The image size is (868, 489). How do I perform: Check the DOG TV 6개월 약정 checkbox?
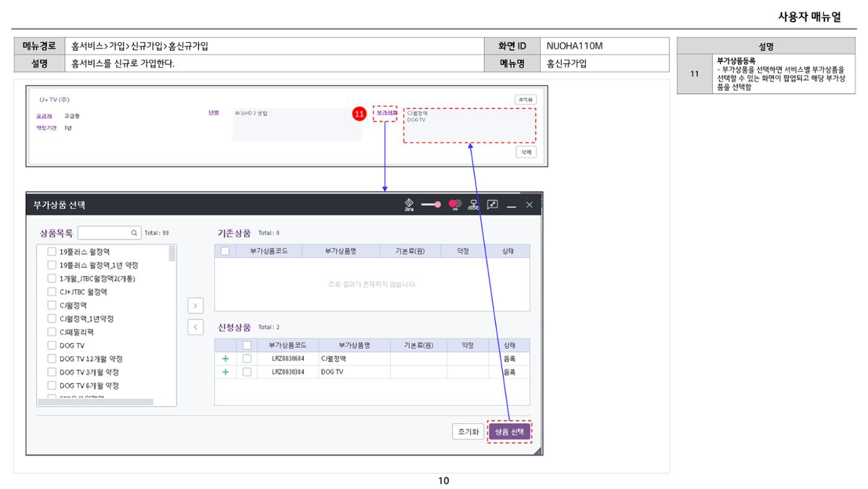(x=52, y=385)
